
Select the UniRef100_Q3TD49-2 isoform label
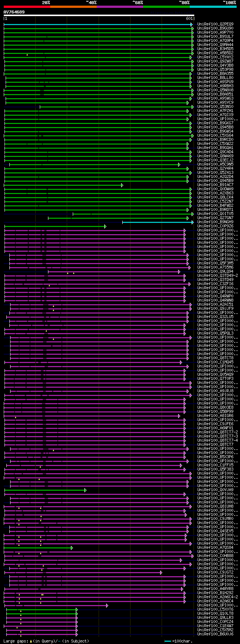coord(217,275)
